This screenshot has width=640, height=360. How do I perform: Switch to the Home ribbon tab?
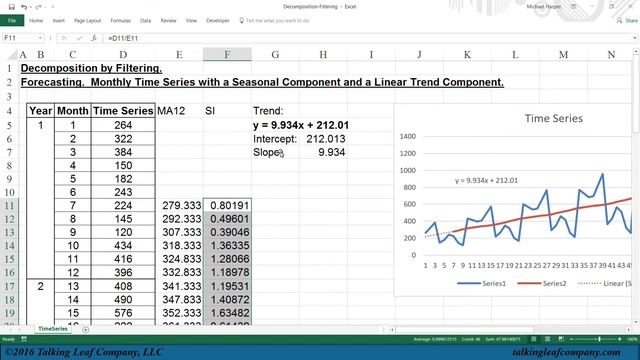coord(36,20)
